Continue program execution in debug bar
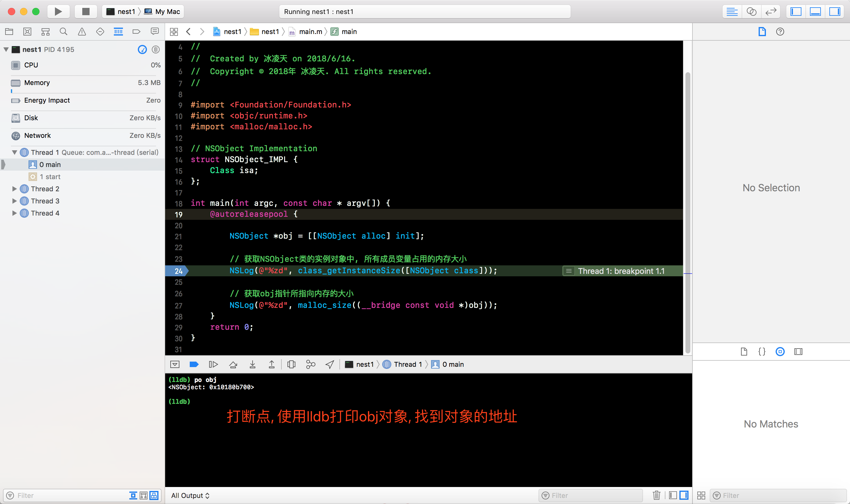Viewport: 850px width, 504px height. 213,364
